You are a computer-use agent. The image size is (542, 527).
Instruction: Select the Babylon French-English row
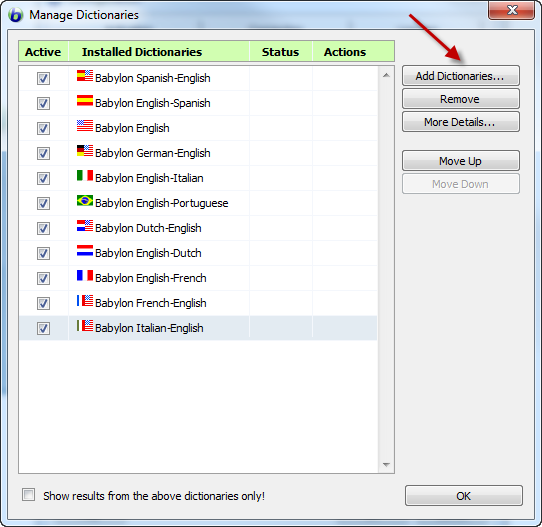coord(198,303)
